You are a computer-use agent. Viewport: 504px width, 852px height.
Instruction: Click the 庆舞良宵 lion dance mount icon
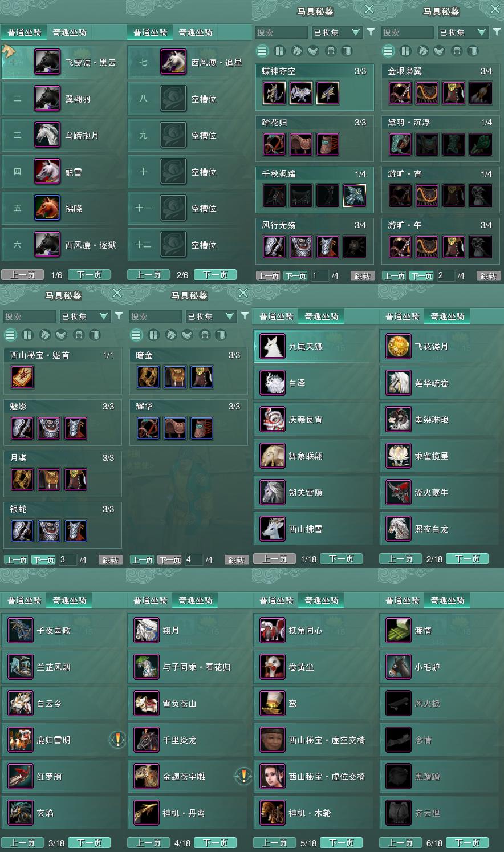pyautogui.click(x=273, y=419)
